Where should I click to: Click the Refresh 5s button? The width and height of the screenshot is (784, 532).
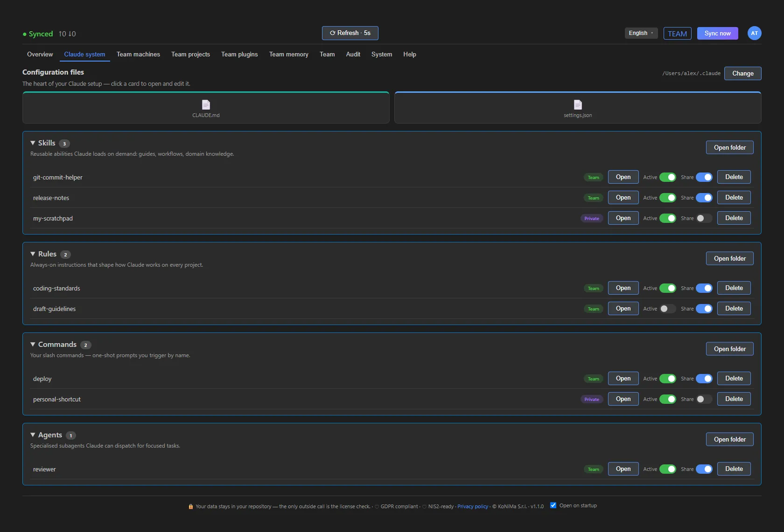pos(350,33)
